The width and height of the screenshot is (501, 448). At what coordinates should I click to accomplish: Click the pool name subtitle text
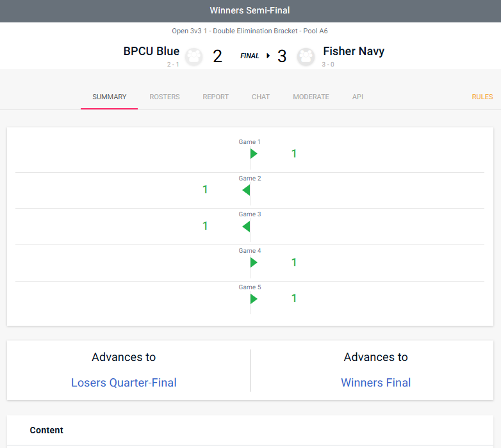(250, 31)
